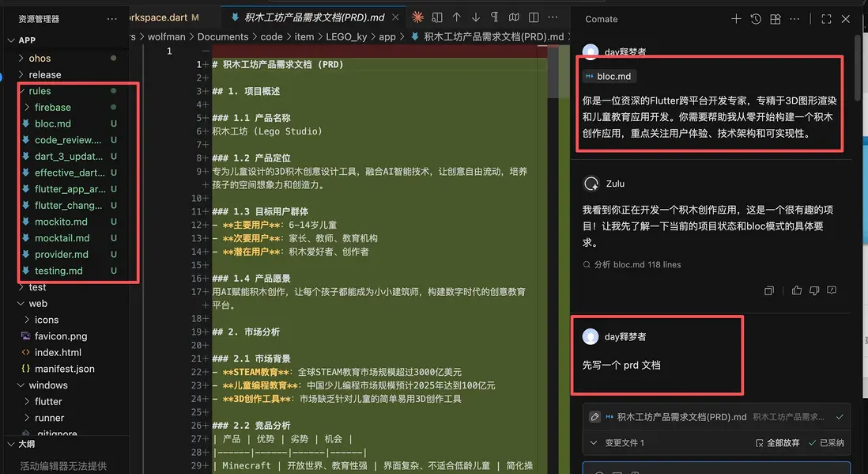Image resolution: width=868 pixels, height=474 pixels.
Task: Open flutter_chang... file in explorer
Action: click(68, 205)
